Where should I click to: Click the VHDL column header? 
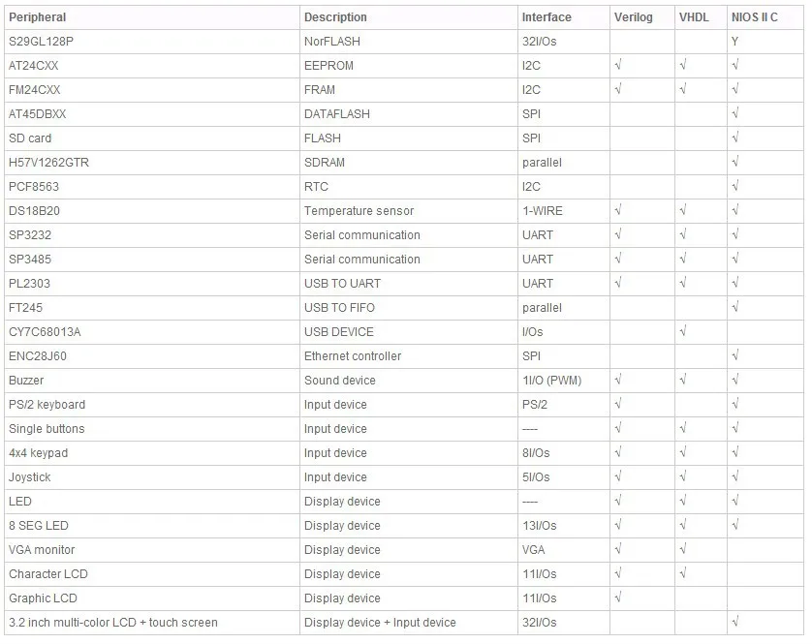[694, 17]
